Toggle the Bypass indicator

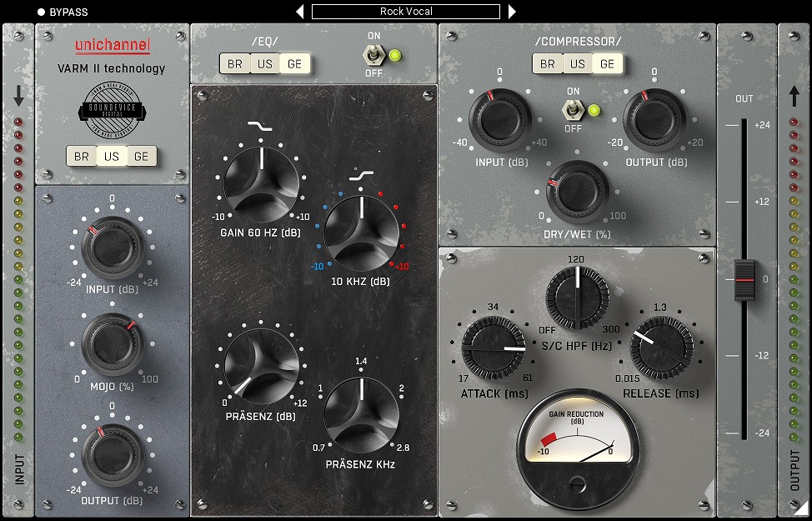(42, 13)
